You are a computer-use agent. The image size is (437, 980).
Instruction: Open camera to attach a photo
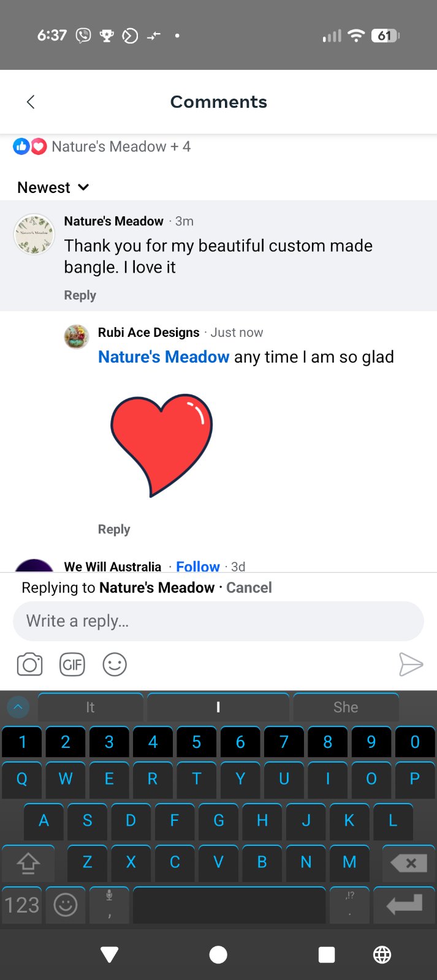point(29,665)
